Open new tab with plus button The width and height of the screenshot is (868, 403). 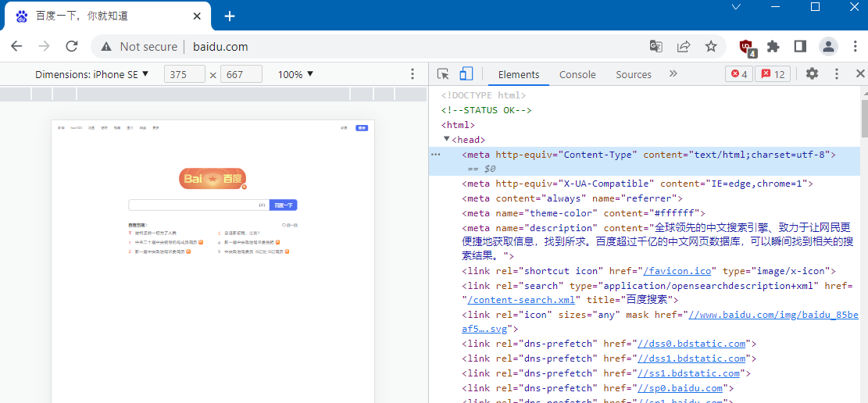coord(230,16)
